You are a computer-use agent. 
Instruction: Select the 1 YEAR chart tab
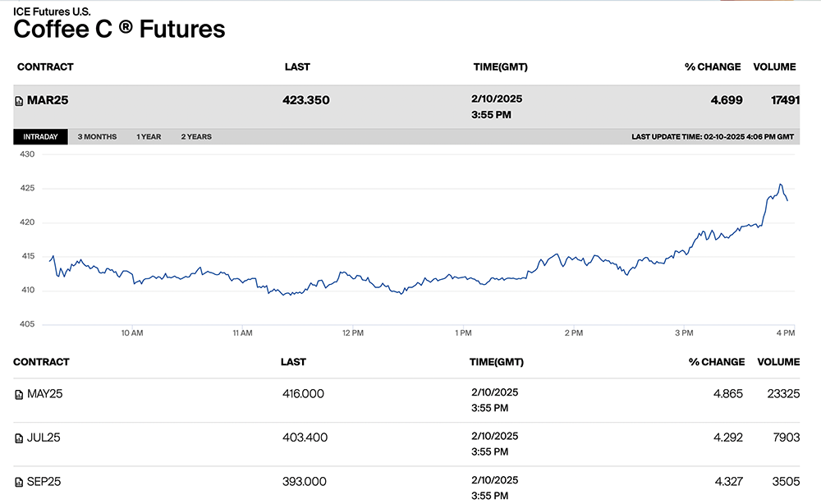pos(149,137)
